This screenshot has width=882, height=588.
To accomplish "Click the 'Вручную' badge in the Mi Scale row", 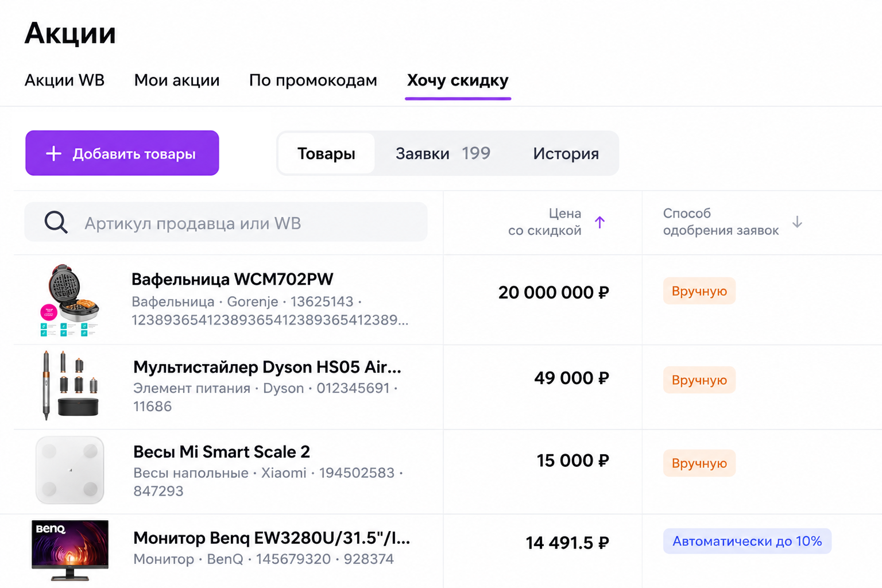I will [699, 463].
